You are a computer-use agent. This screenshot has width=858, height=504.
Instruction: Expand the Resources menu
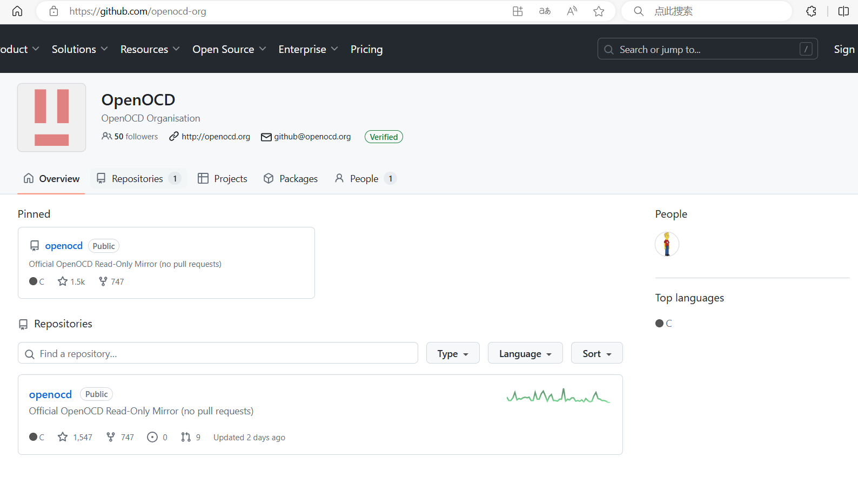pyautogui.click(x=150, y=49)
